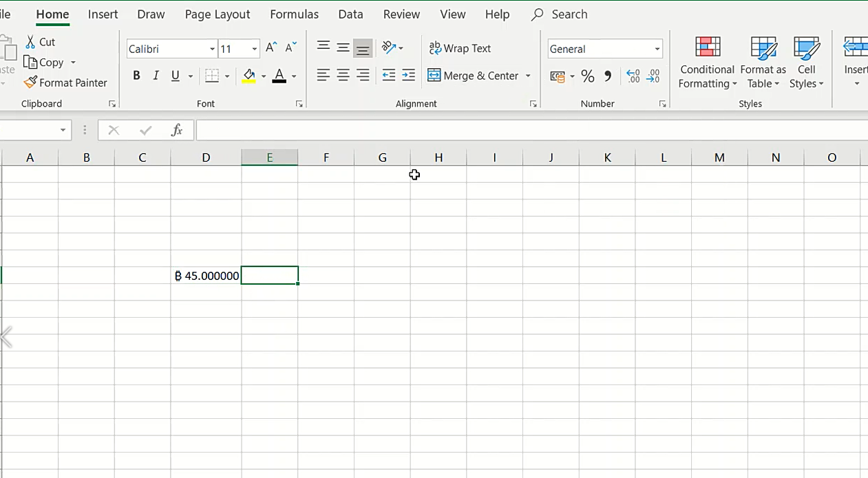Click the Insert Function fx icon
Viewport: 868px width, 478px height.
pyautogui.click(x=177, y=130)
